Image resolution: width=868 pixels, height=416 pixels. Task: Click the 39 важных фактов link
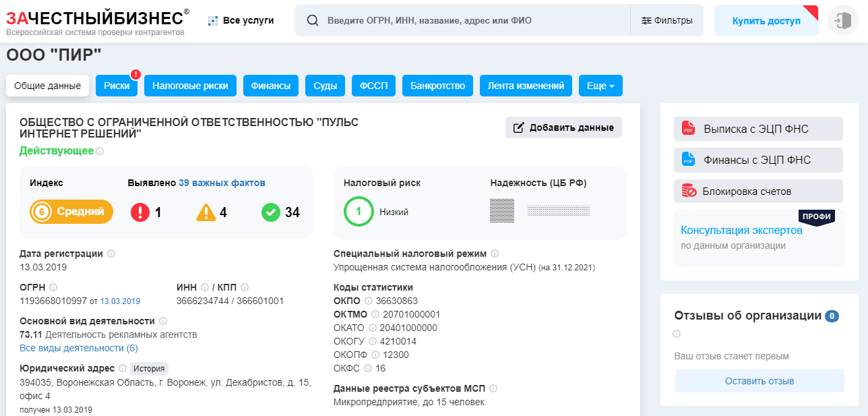pyautogui.click(x=222, y=183)
